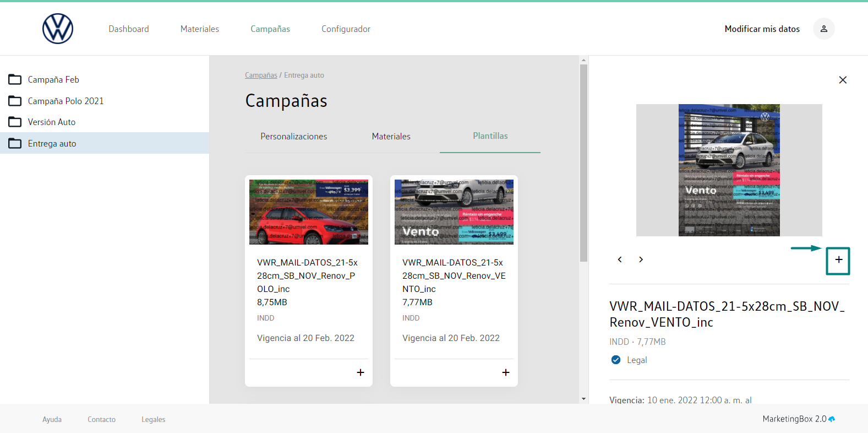
Task: Click the plus button in detail panel
Action: pos(838,260)
